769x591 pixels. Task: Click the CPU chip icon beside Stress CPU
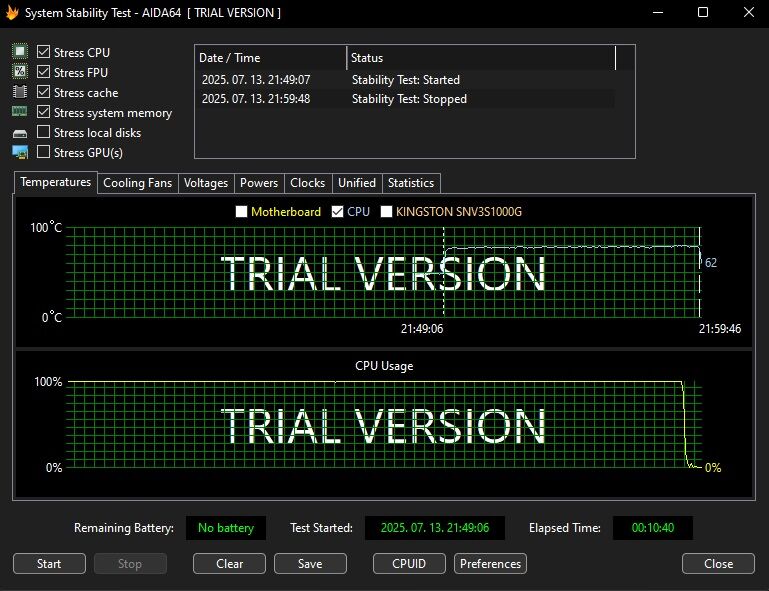(20, 51)
